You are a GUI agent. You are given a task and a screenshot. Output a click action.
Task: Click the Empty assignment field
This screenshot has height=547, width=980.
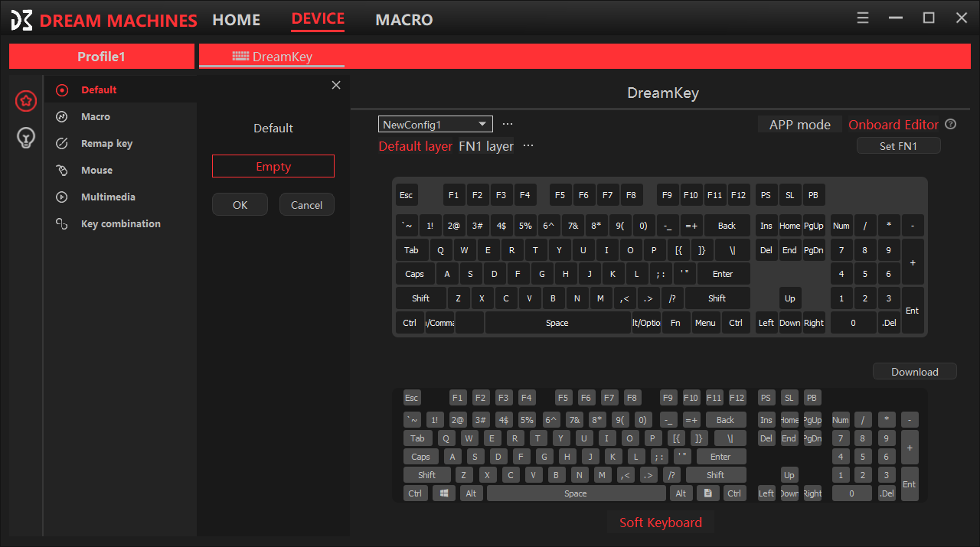273,167
